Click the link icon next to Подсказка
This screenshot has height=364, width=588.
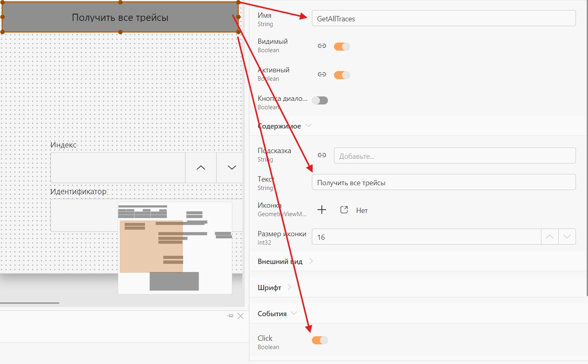(x=322, y=155)
